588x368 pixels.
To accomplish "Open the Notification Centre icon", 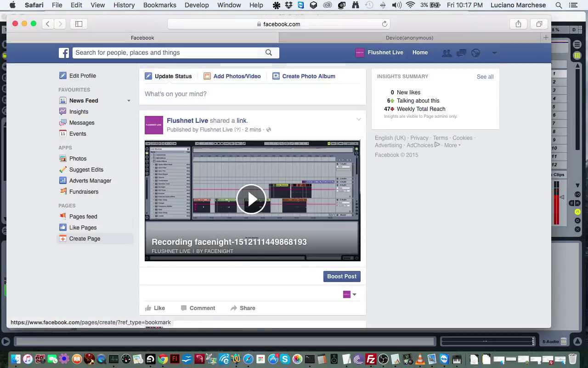I will (x=573, y=5).
